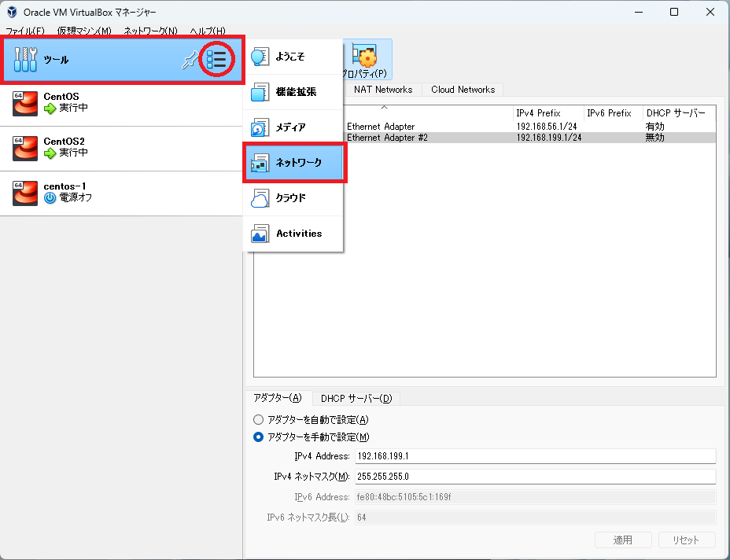Screen dimensions: 730x560
Task: Switch to the NAT Networks tab
Action: (x=383, y=90)
